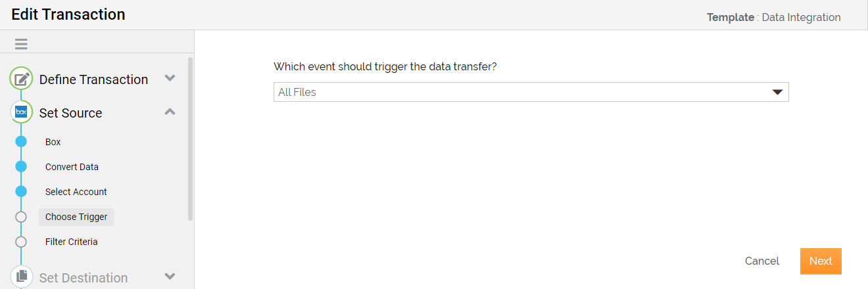Collapse the Set Source section chevron
Screen dimensions: 868x289
[170, 112]
